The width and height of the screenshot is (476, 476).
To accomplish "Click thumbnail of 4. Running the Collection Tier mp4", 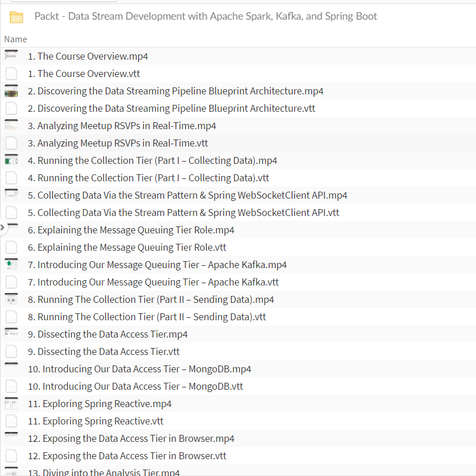I will click(11, 160).
